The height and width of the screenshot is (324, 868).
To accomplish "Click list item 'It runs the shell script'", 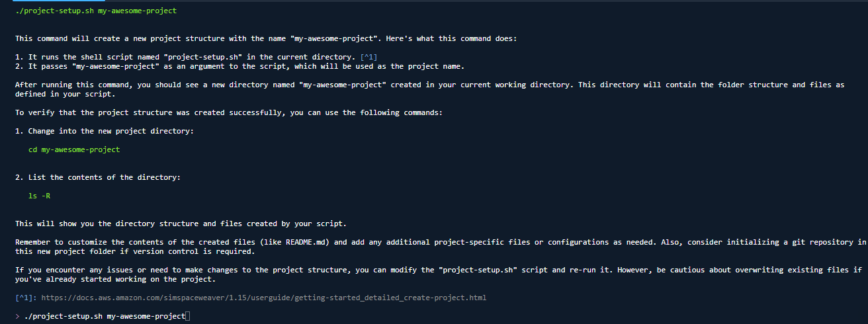I will click(196, 57).
